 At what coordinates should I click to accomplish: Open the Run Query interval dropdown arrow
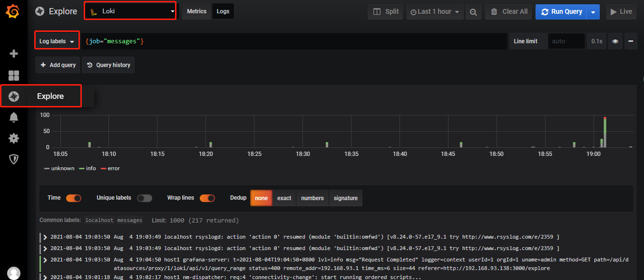(593, 12)
